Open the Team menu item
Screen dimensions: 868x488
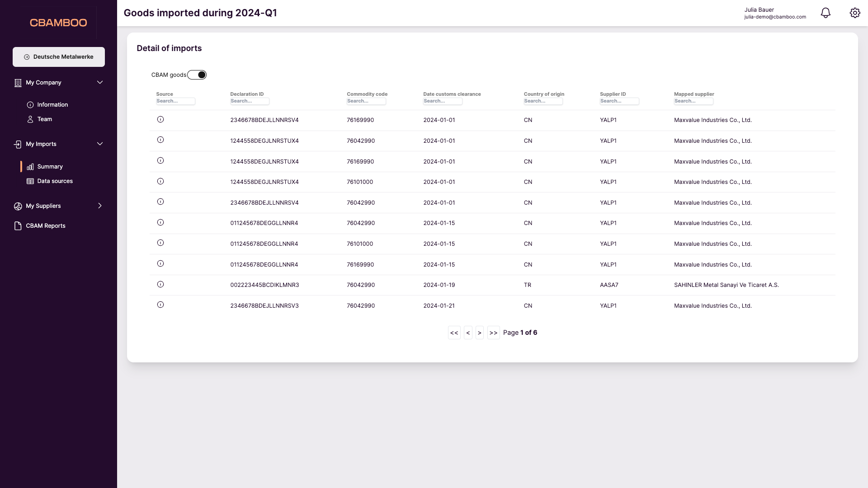(44, 119)
